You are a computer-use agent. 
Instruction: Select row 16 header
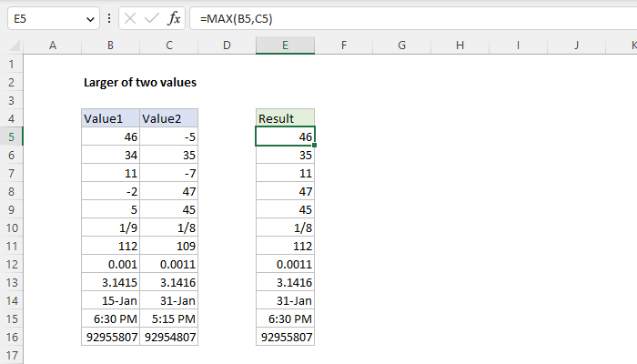coord(11,338)
